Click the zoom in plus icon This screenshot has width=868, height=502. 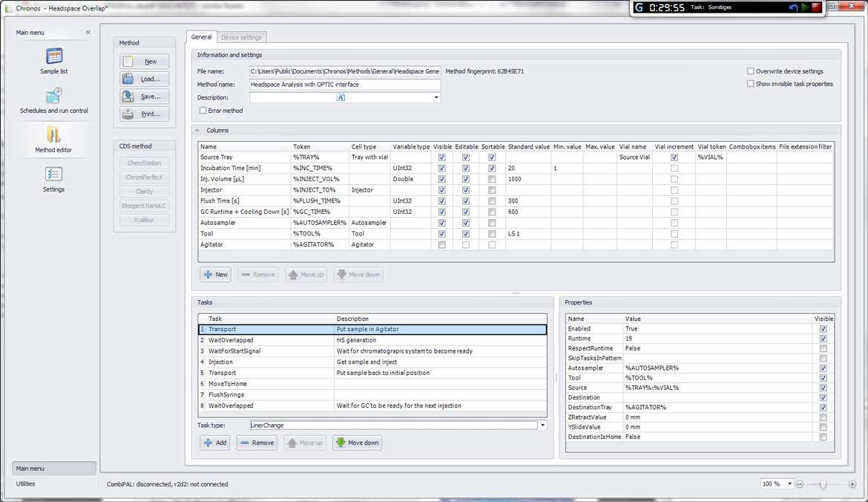point(852,484)
